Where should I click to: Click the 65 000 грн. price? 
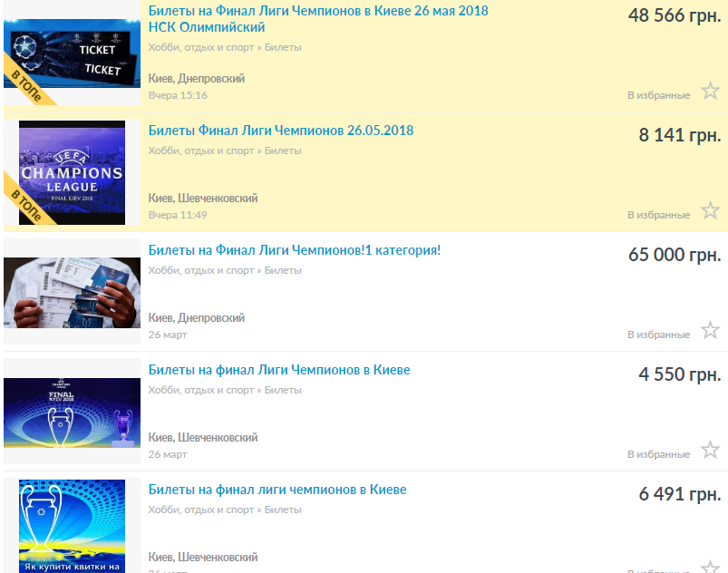tap(674, 255)
